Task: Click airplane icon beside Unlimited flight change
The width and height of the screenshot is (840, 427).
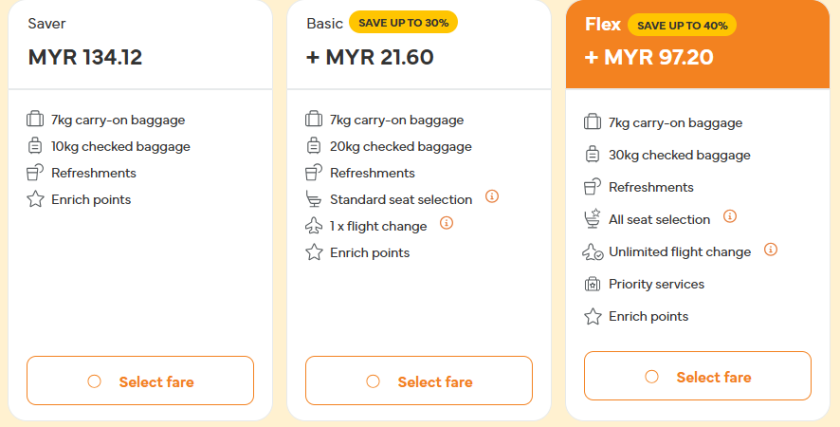Action: click(592, 252)
